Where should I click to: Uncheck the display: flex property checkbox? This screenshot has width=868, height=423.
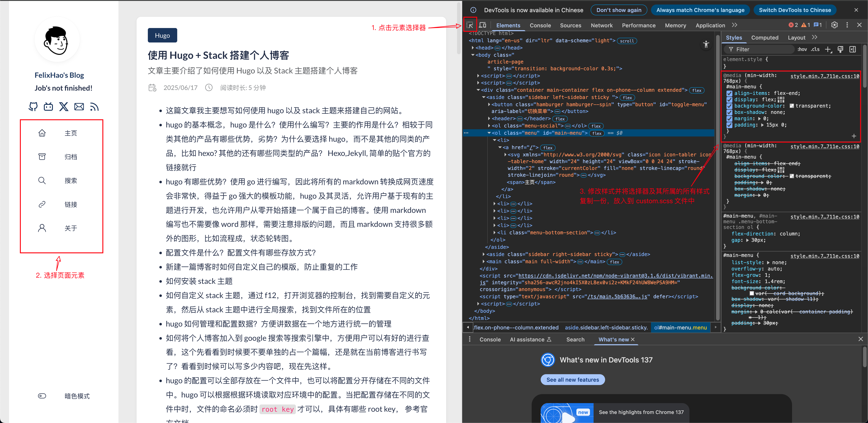click(x=729, y=100)
